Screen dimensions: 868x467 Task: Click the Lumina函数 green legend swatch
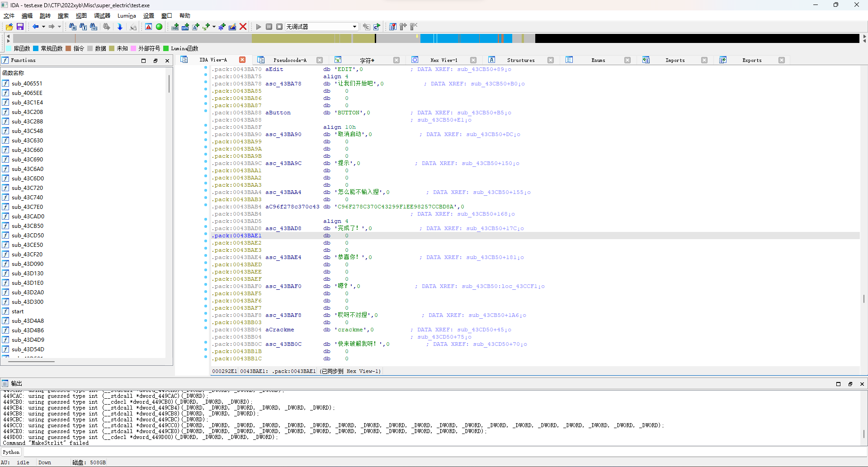[166, 48]
